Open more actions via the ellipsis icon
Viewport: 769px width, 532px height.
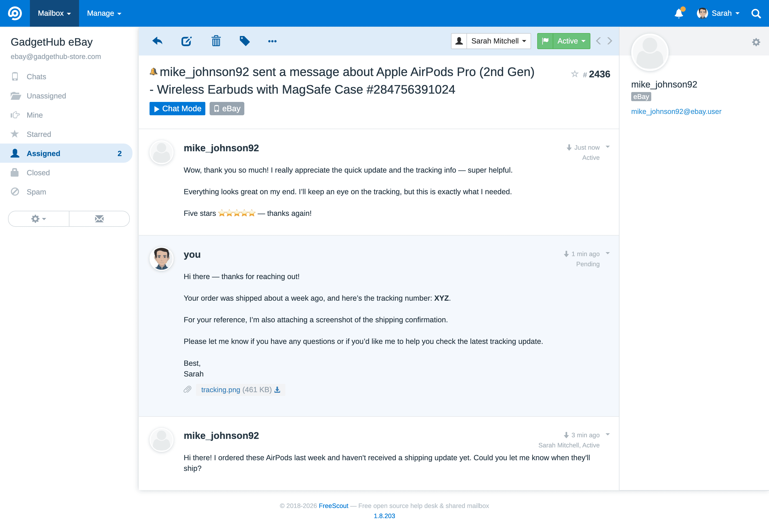point(273,41)
